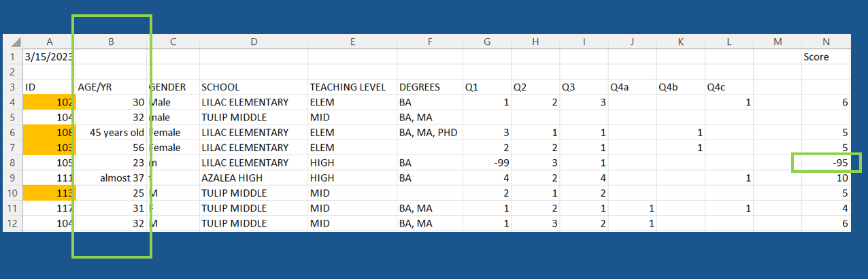Select the orange highlighted ID 108 cell
The height and width of the screenshot is (279, 868).
pos(49,133)
